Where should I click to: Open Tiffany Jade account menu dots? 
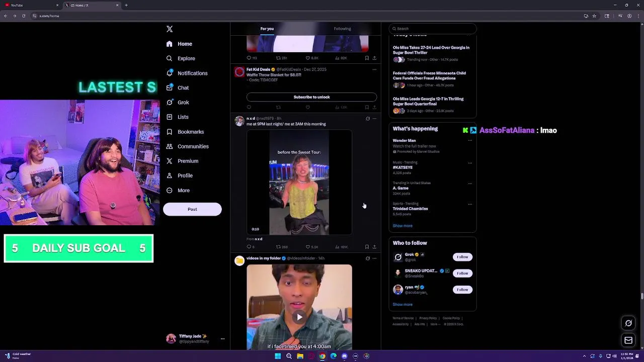click(x=222, y=339)
